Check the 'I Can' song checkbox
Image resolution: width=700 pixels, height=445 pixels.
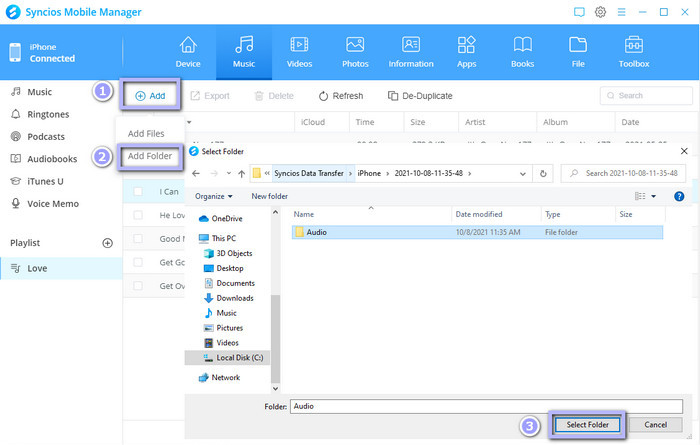click(x=138, y=191)
